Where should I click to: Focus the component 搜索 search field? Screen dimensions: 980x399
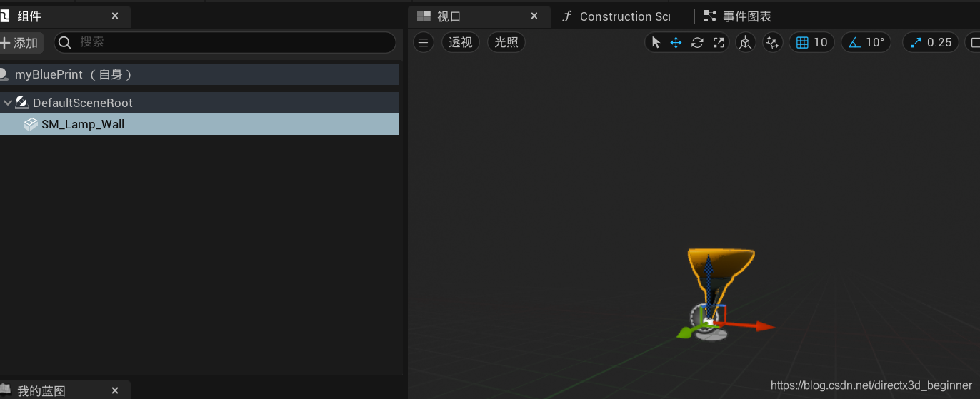[225, 43]
